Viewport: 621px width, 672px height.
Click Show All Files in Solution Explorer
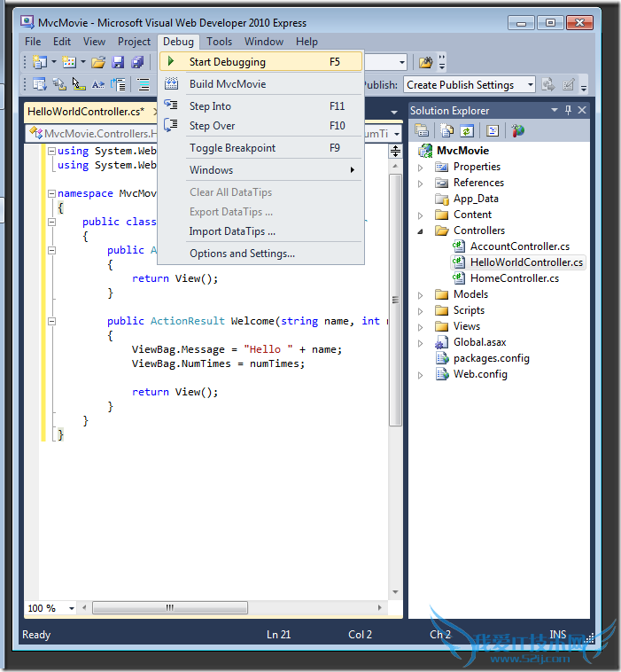click(x=447, y=130)
